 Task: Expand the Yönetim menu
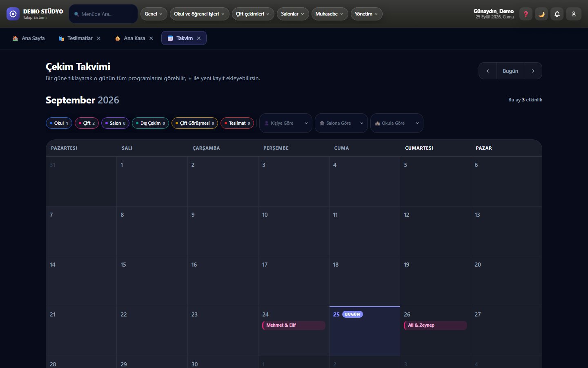coord(366,14)
